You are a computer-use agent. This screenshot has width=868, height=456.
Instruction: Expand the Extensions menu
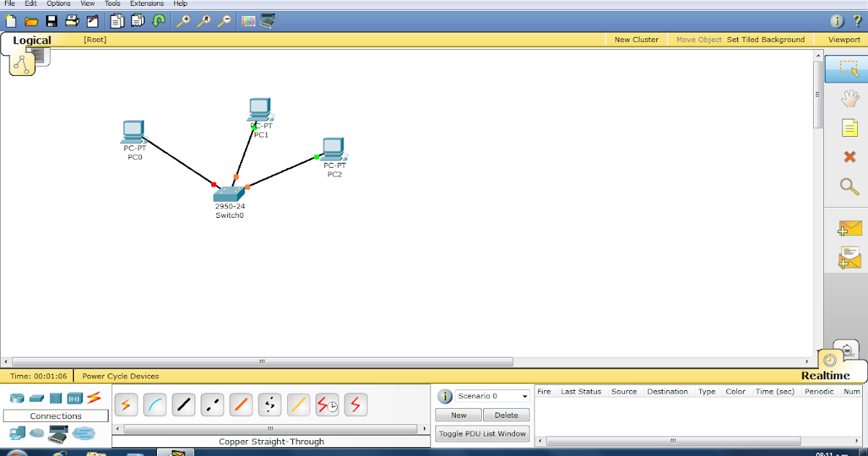[x=147, y=4]
